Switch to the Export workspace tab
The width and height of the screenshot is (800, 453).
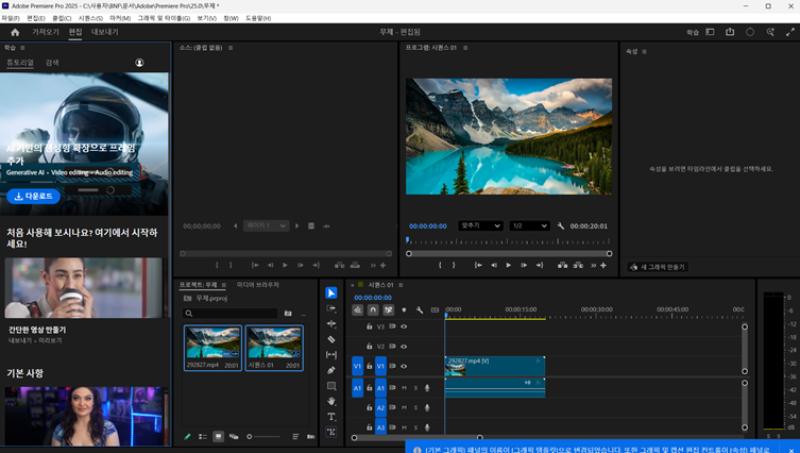pos(105,32)
